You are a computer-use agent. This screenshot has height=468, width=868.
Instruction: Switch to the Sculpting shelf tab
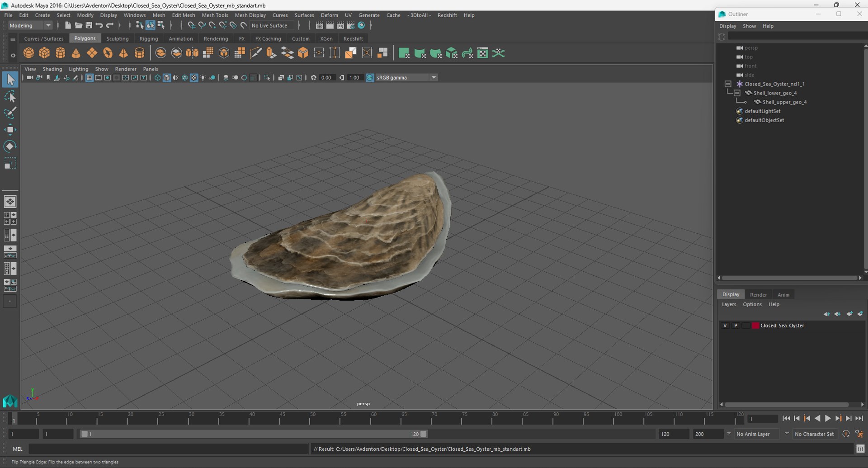(x=118, y=38)
